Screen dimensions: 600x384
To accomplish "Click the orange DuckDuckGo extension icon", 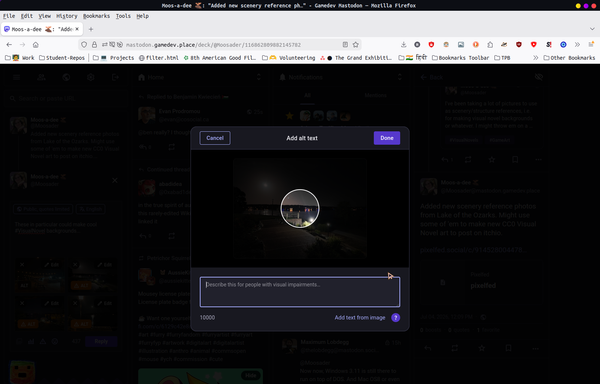I will pyautogui.click(x=476, y=45).
